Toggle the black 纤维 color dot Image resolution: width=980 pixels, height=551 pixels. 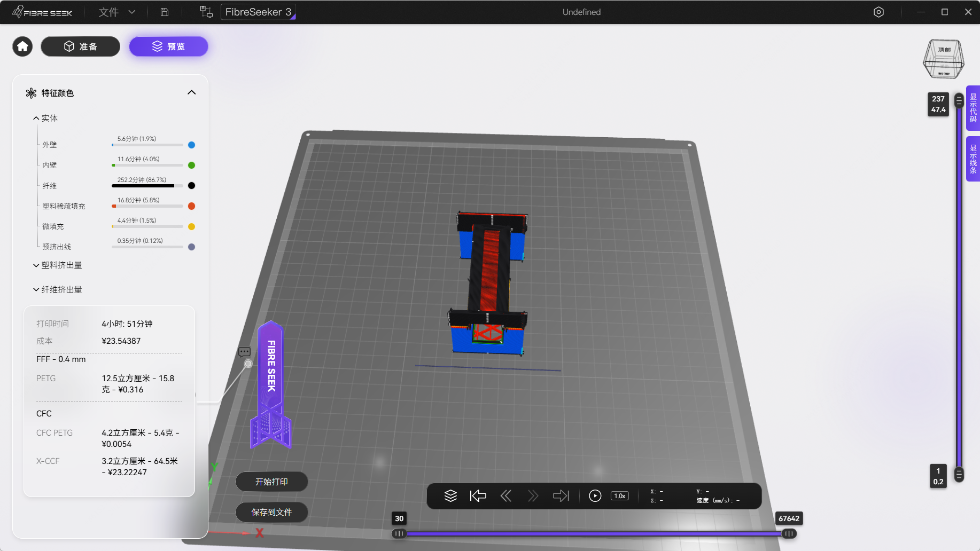(191, 186)
